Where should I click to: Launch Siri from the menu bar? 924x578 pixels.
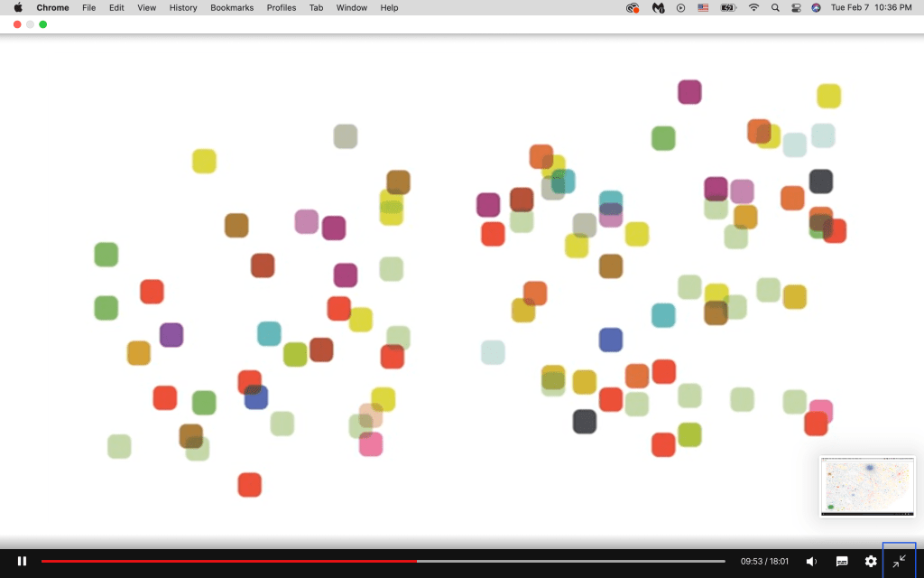(816, 7)
